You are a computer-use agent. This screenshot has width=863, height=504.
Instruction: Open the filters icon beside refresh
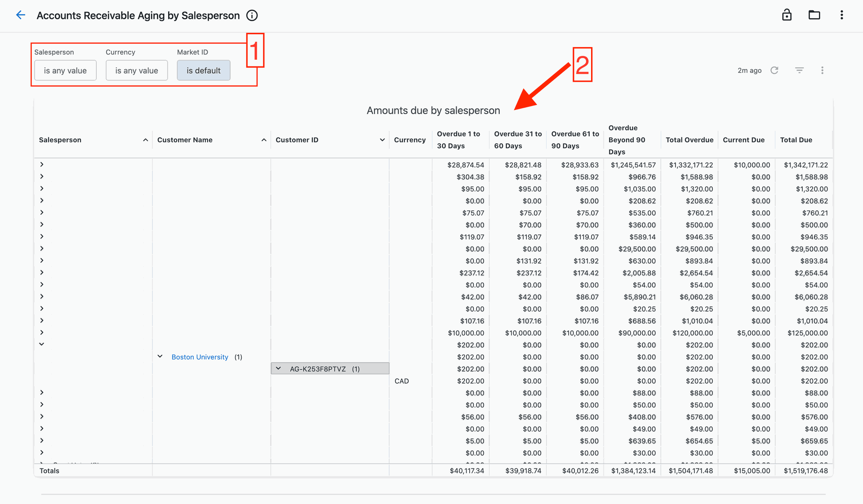coord(799,71)
